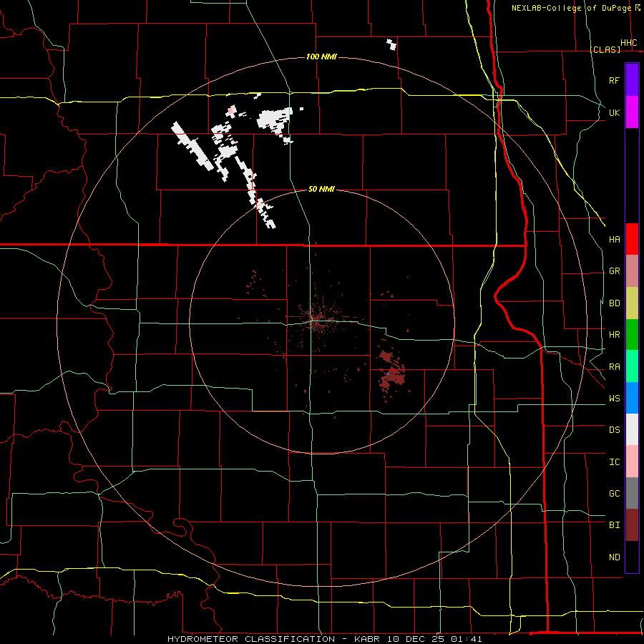Click the "UK" legend label

(x=614, y=112)
